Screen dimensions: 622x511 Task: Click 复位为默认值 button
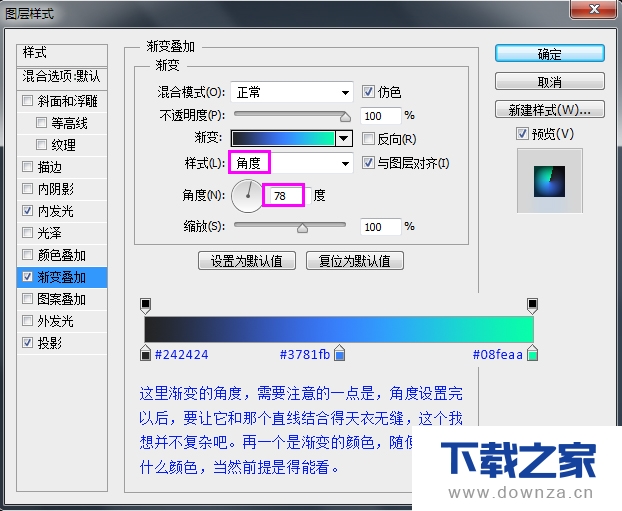coord(355,261)
